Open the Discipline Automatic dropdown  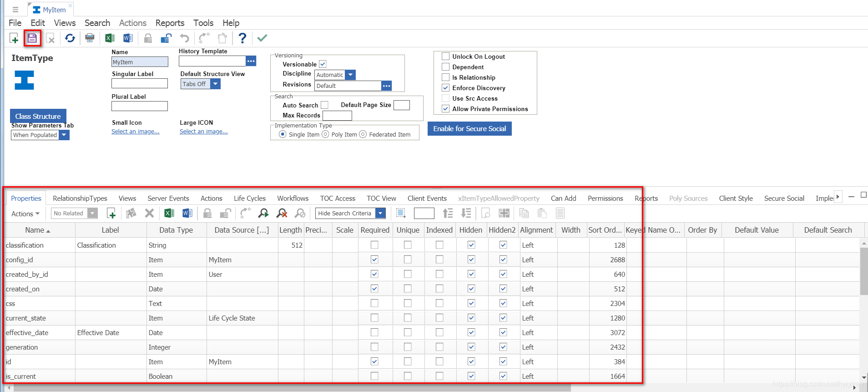tap(350, 75)
